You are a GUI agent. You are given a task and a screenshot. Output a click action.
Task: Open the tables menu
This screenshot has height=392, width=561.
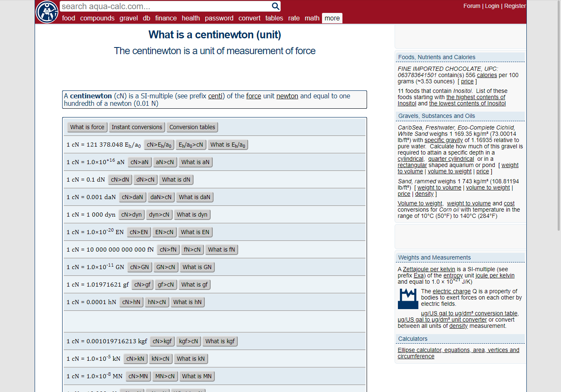click(274, 18)
